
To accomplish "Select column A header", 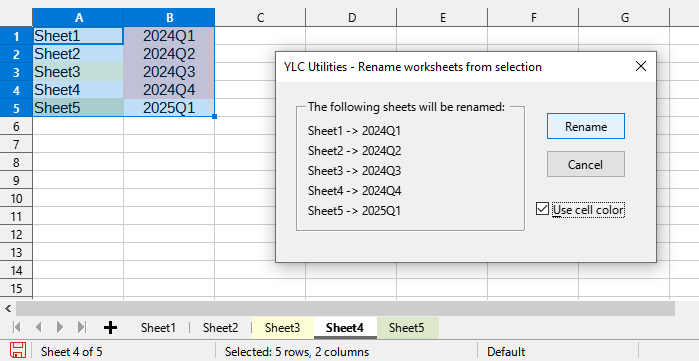I will [x=78, y=17].
